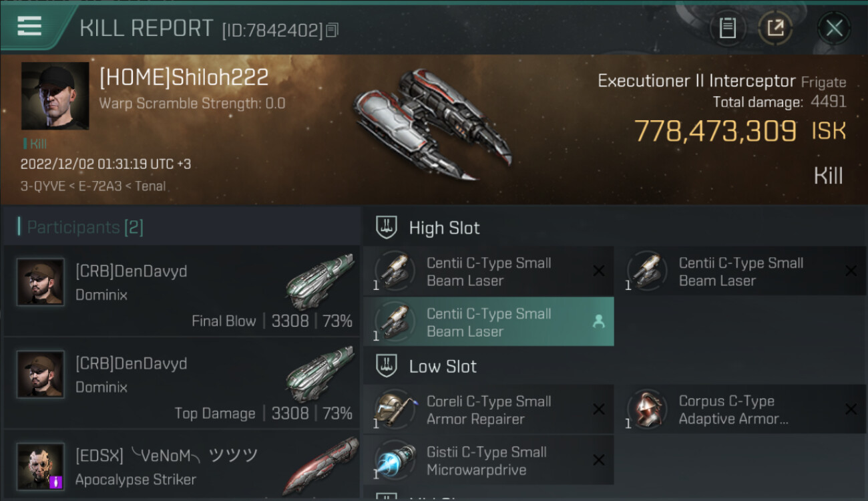Open VeNoM Apocalypse Striker participant entry

pos(182,466)
